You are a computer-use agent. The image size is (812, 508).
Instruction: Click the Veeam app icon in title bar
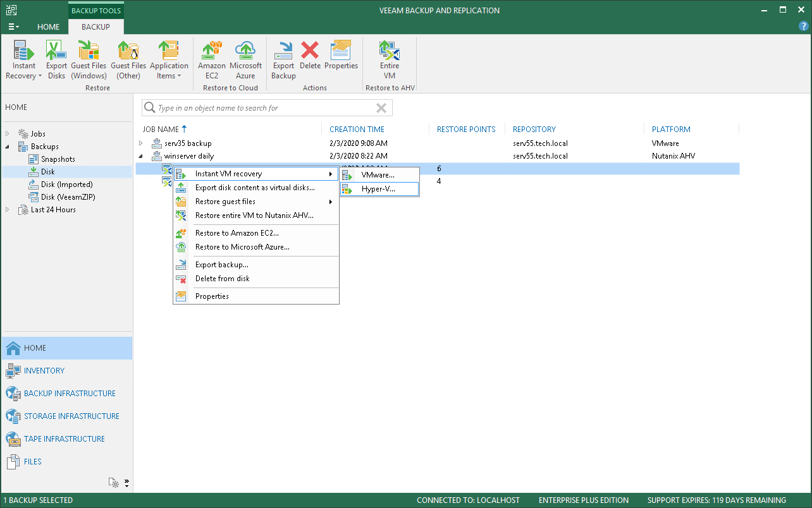11,10
